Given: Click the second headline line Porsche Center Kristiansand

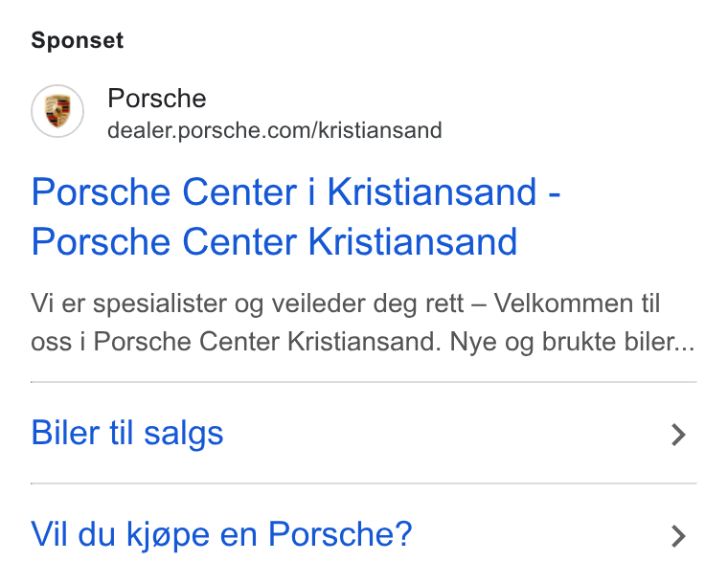Looking at the screenshot, I should point(274,241).
